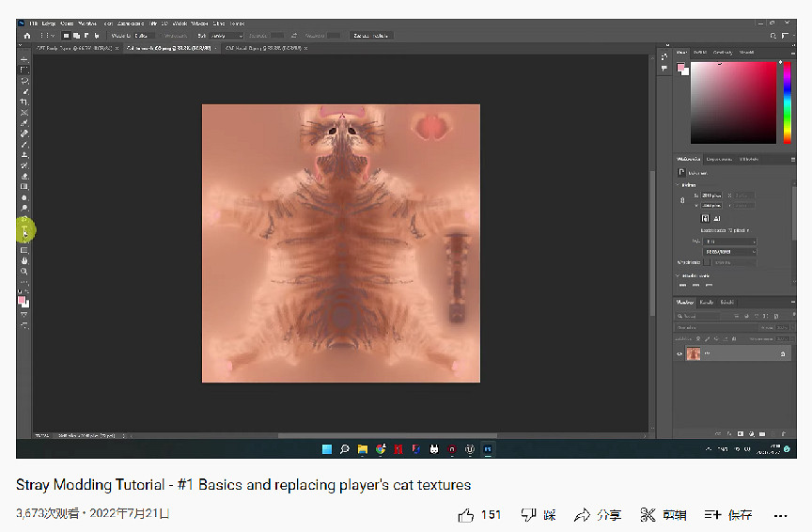Click the Save to playlist button
This screenshot has width=812, height=532.
(728, 514)
